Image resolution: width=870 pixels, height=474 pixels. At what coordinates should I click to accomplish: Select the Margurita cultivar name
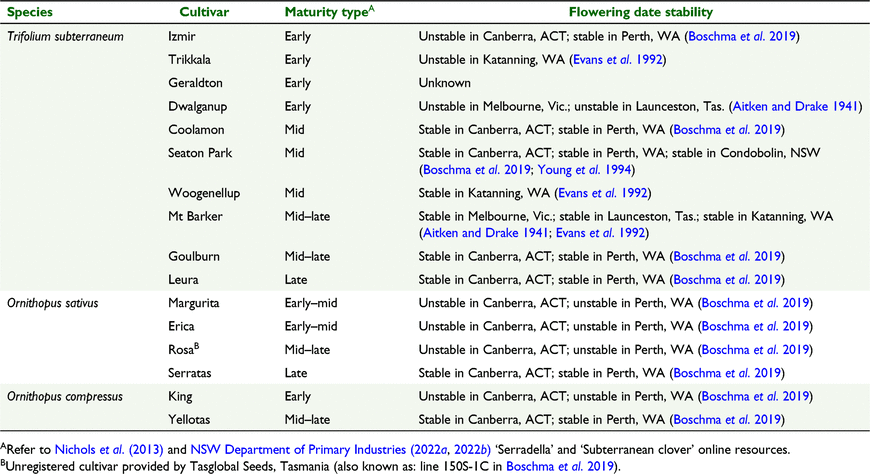(x=194, y=303)
